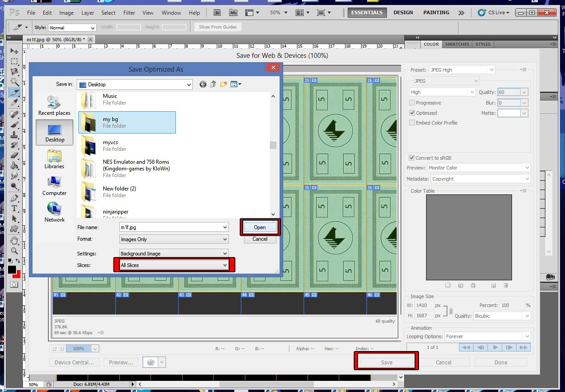Click Open in Save Optimized As dialog

click(260, 227)
